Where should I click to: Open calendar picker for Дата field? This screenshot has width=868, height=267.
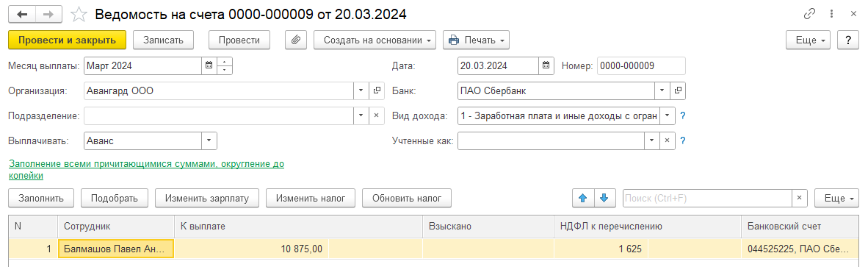tap(546, 66)
